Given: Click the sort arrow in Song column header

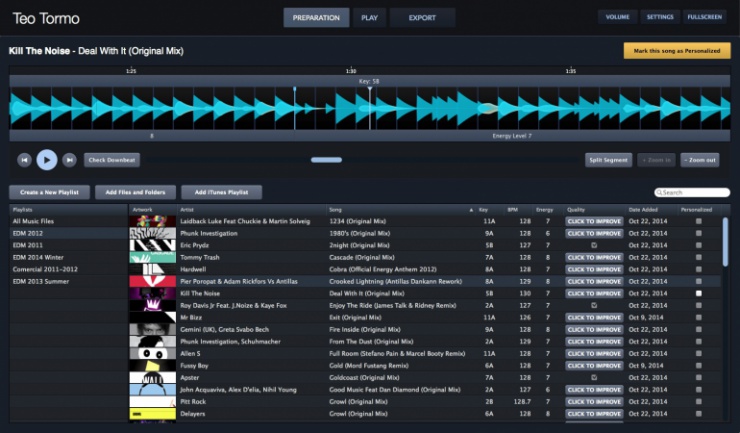Looking at the screenshot, I should (470, 210).
